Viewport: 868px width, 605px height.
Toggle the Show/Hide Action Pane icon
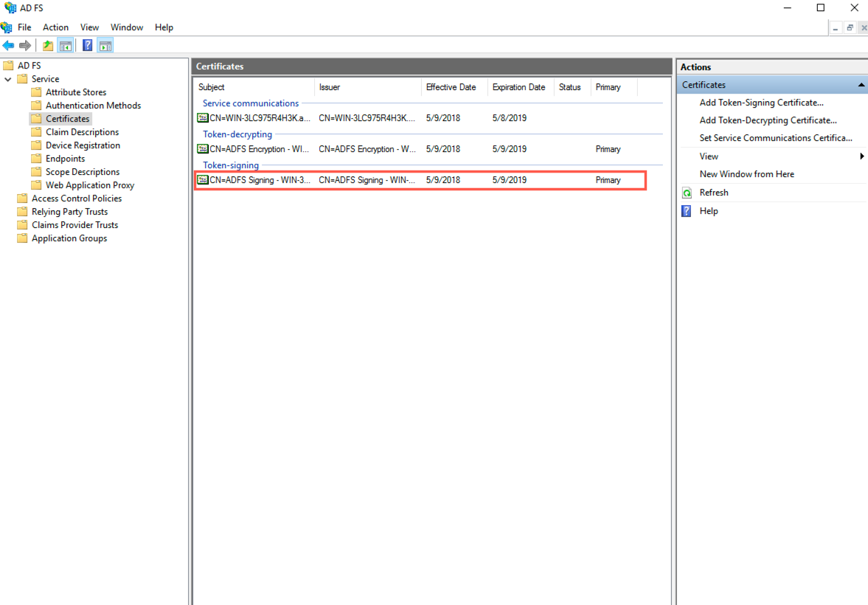(x=105, y=45)
